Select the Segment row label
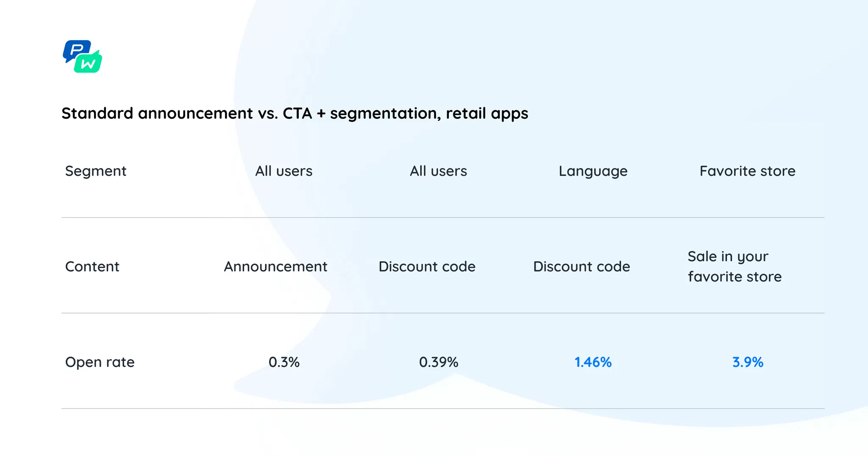The height and width of the screenshot is (456, 868). click(x=96, y=171)
